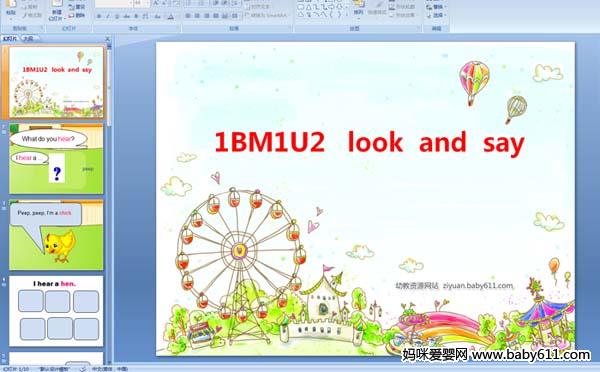The height and width of the screenshot is (372, 600).
Task: Switch to the Slides tab in left pane
Action: tap(10, 39)
